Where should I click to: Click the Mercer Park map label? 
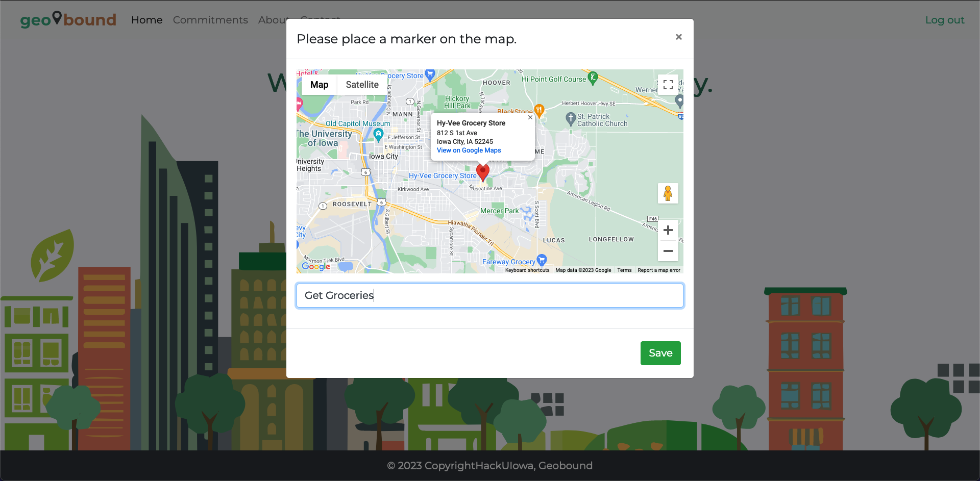click(499, 211)
